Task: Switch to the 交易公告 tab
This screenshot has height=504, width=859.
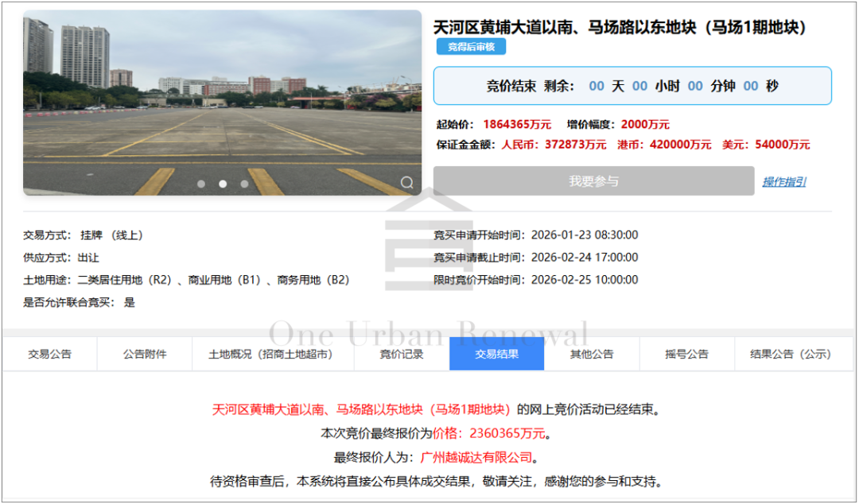Action: (50, 354)
